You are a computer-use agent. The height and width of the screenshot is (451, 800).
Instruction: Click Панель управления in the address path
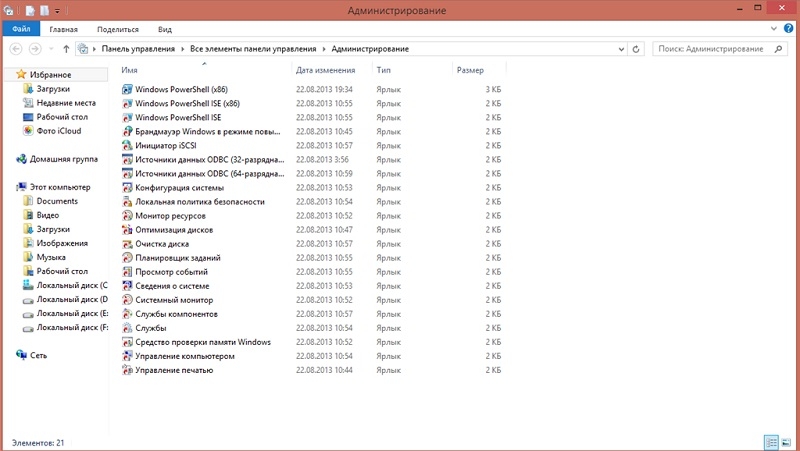click(138, 49)
